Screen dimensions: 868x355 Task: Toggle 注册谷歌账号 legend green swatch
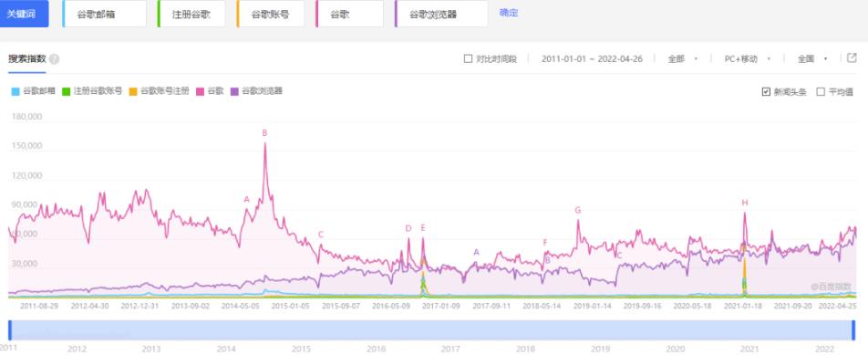click(x=66, y=91)
